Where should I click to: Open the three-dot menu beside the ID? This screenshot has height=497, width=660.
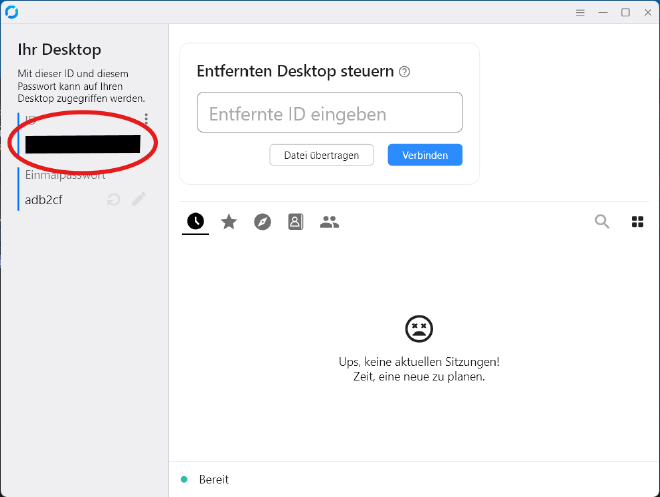pos(146,118)
